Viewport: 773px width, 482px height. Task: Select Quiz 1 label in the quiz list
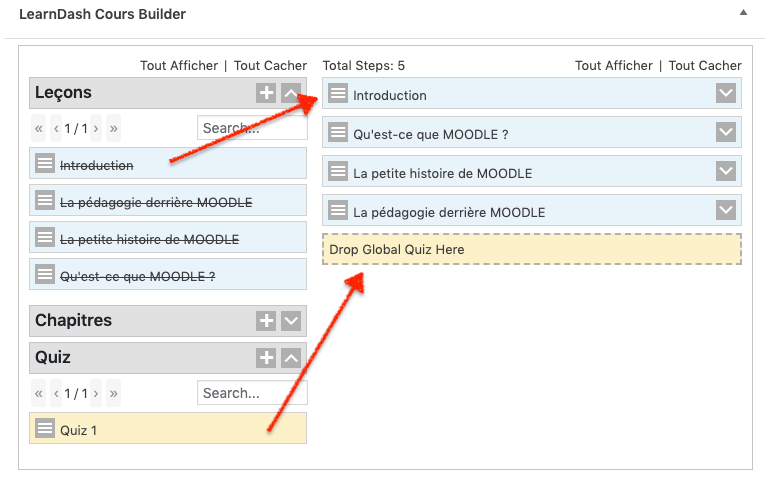click(x=78, y=431)
